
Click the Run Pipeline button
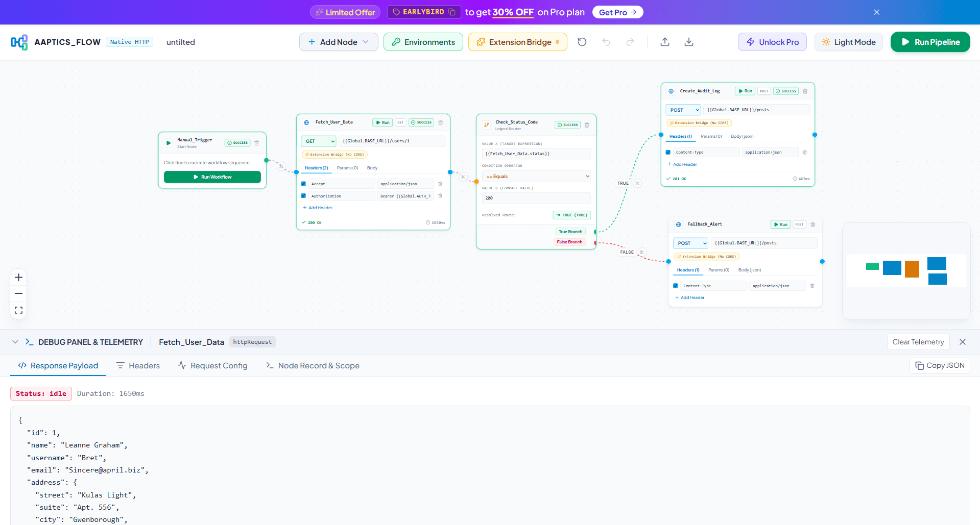click(x=930, y=42)
